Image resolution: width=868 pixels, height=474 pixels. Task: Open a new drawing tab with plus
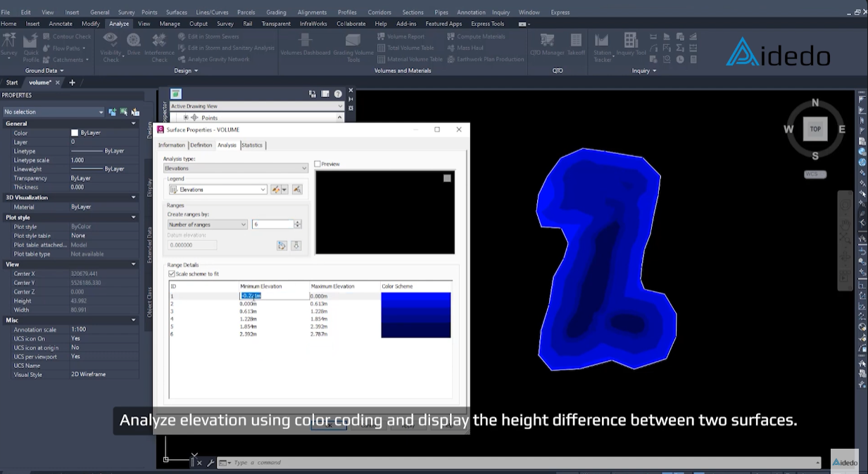pyautogui.click(x=72, y=82)
